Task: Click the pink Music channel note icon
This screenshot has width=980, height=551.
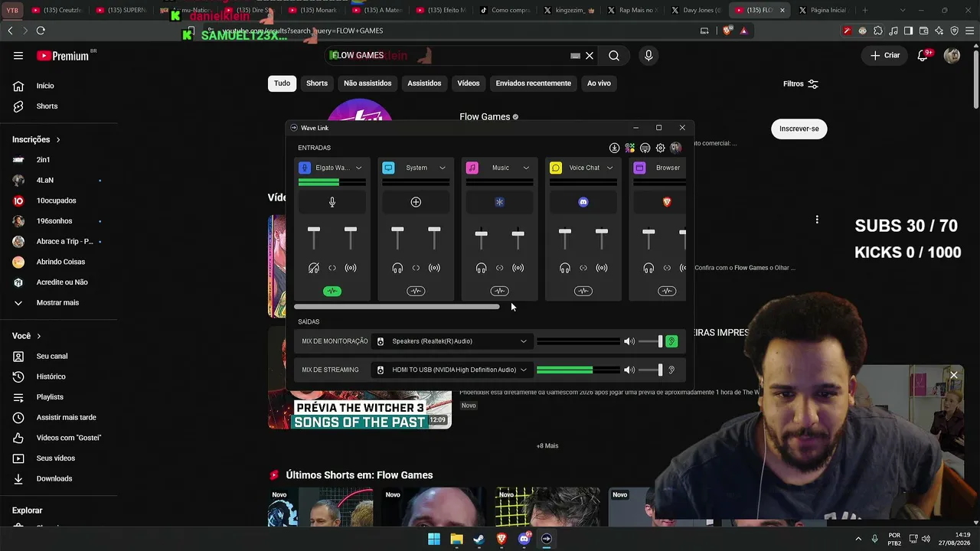Action: coord(472,168)
